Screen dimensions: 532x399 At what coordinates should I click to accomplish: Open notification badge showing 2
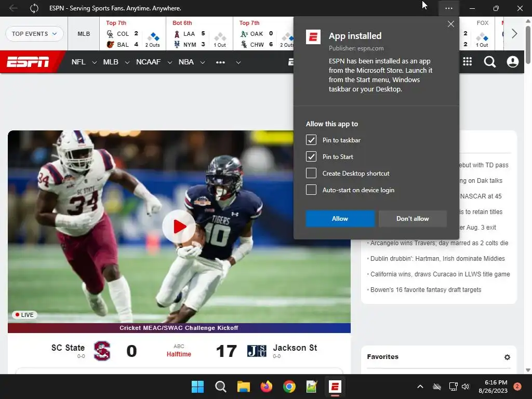(x=517, y=387)
